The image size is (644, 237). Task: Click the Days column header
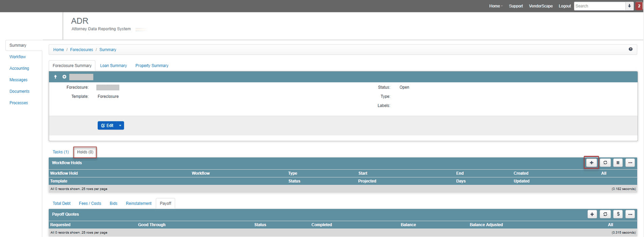click(461, 181)
